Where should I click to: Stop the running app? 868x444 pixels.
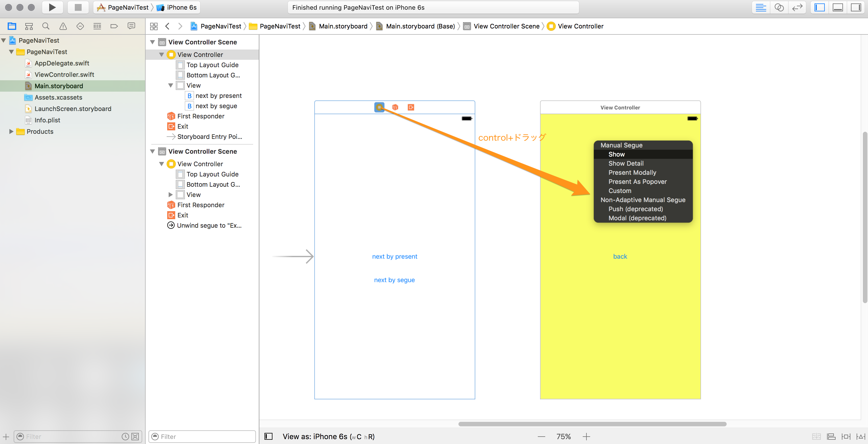click(78, 7)
